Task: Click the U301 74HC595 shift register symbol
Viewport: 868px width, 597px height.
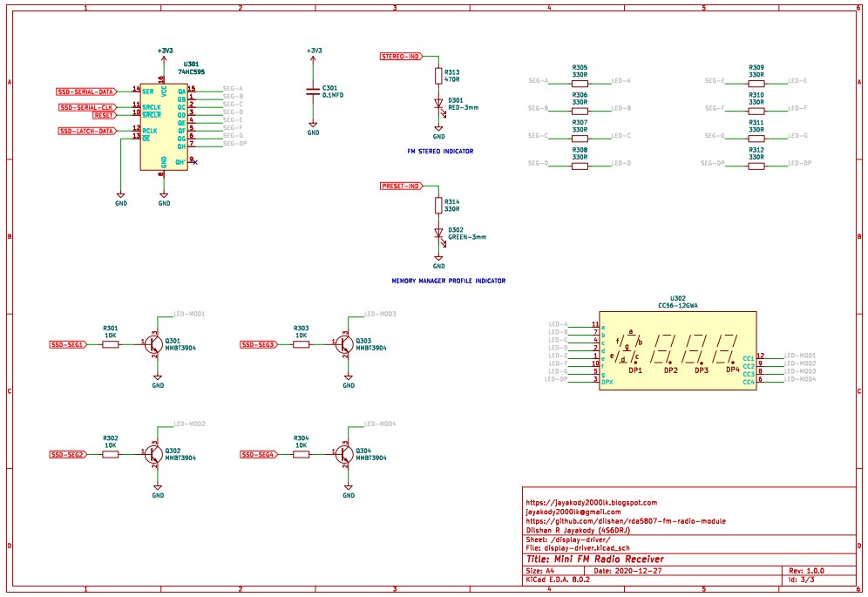Action: click(x=164, y=126)
